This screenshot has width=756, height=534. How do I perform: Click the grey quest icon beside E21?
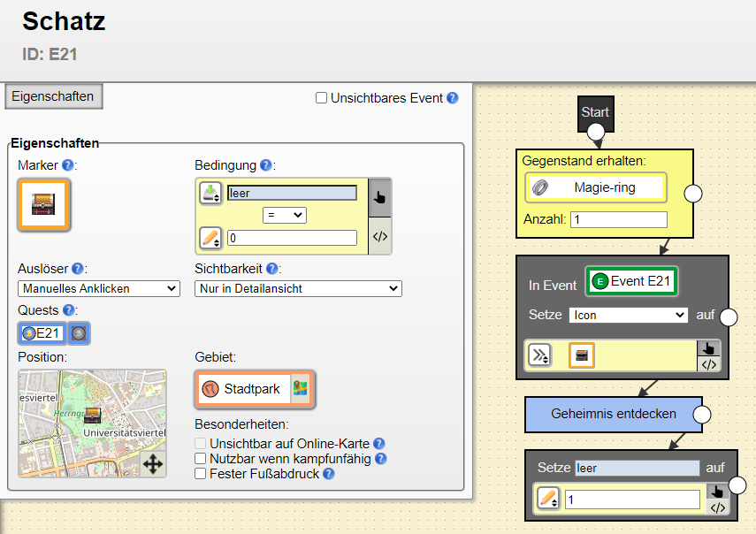79,333
